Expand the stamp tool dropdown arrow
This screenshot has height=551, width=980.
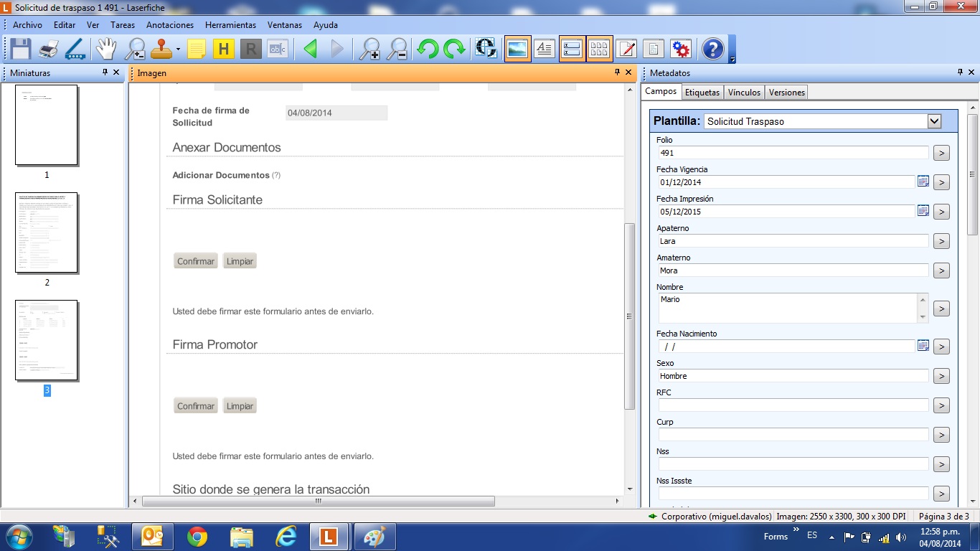pos(178,50)
